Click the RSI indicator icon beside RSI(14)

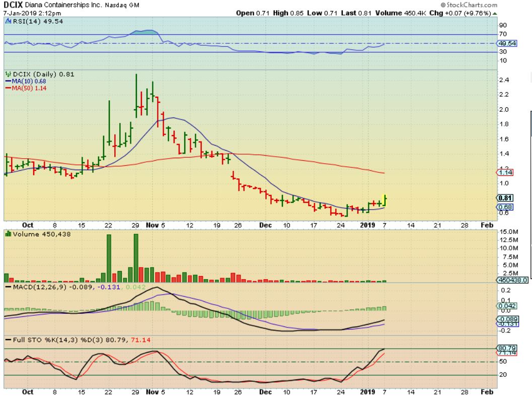click(x=8, y=21)
